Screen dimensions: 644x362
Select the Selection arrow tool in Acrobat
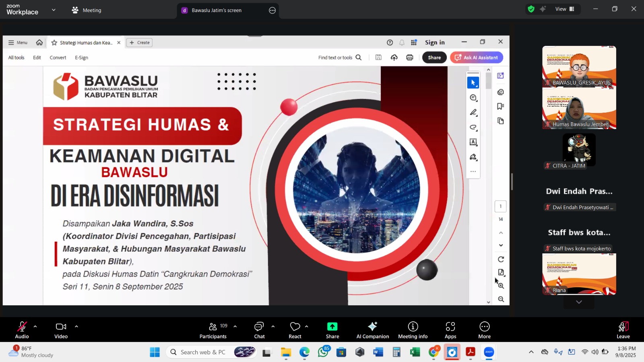click(473, 82)
